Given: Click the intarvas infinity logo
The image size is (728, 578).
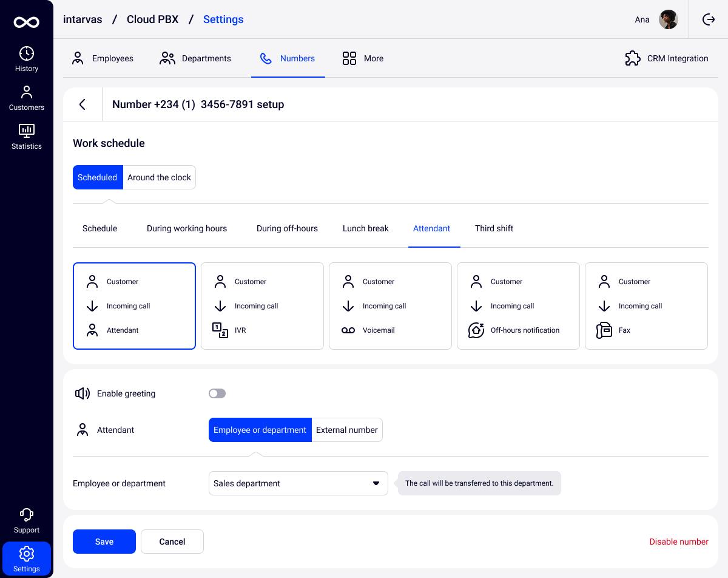Looking at the screenshot, I should pyautogui.click(x=27, y=22).
